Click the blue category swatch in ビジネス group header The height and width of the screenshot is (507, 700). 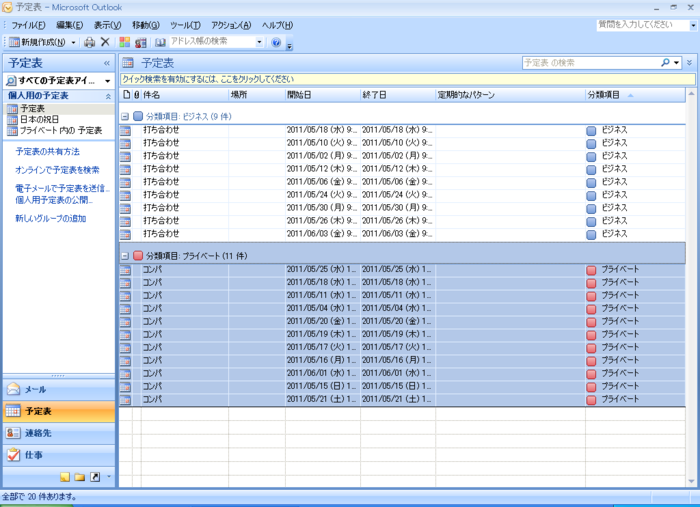coord(138,116)
